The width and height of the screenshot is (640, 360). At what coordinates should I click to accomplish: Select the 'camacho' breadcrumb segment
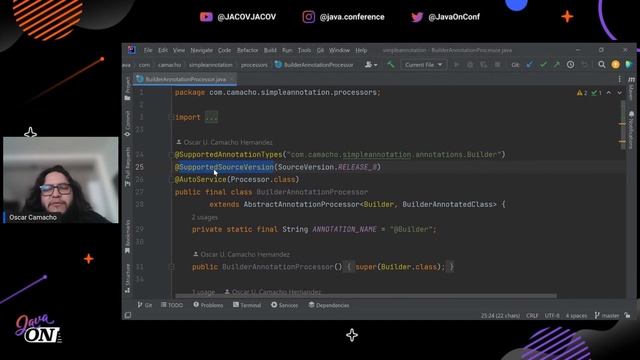tap(169, 65)
